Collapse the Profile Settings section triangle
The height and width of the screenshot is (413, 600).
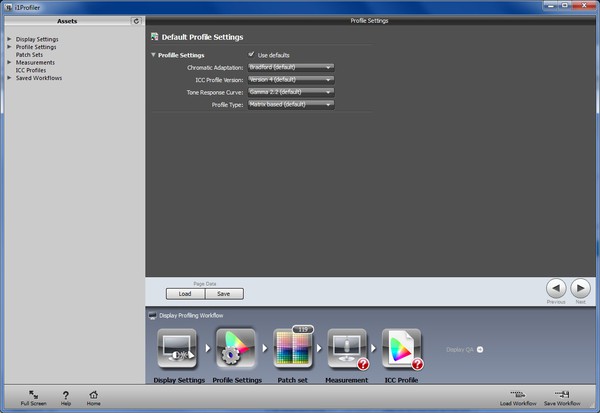click(153, 55)
